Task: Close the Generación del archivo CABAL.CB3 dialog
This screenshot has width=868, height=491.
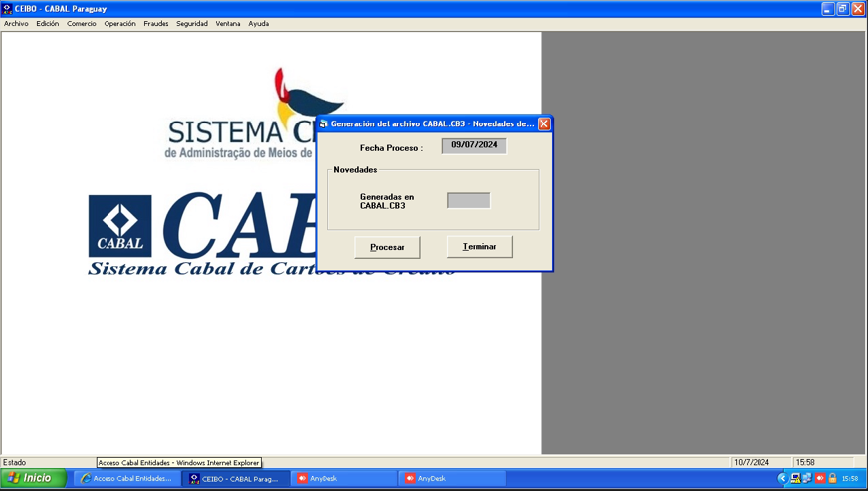Action: [x=544, y=123]
